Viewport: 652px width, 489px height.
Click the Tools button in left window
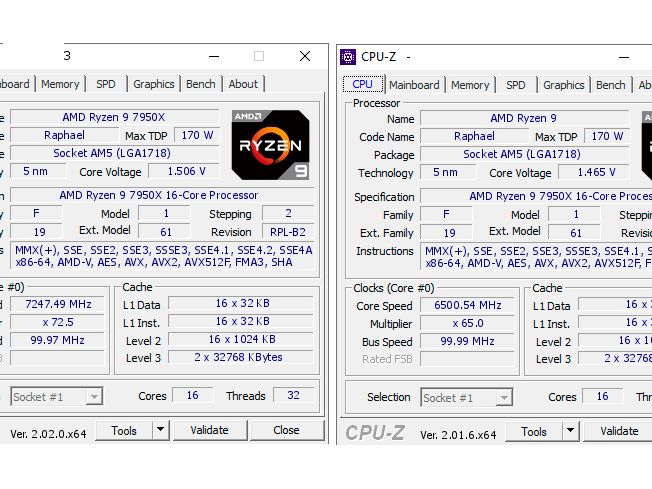click(124, 430)
